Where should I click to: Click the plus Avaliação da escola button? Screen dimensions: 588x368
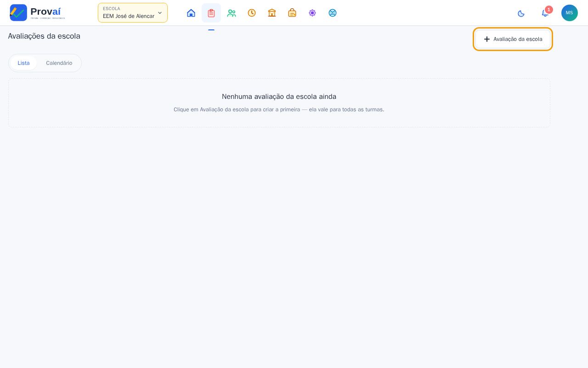513,39
